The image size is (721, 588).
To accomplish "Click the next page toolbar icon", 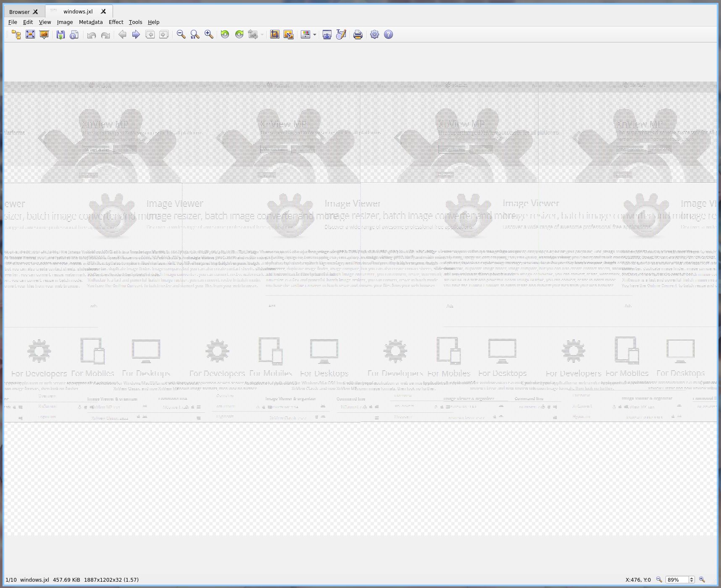I will [x=163, y=34].
